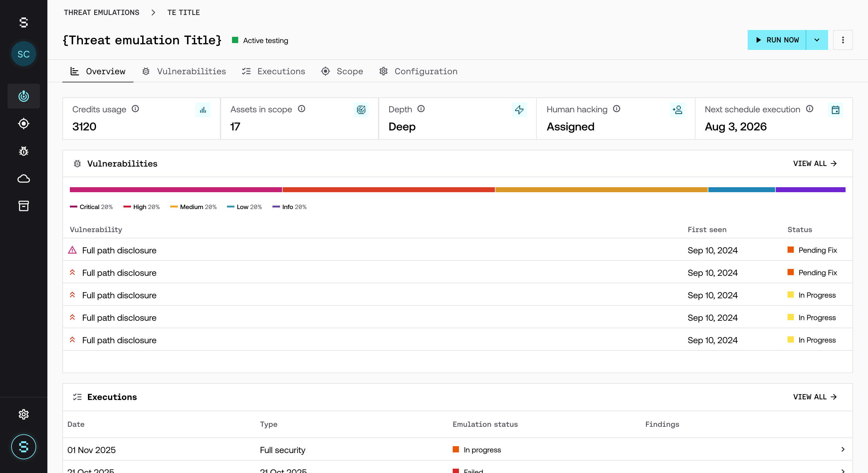Click VIEW ALL in Vulnerabilities section
The height and width of the screenshot is (473, 868).
(815, 163)
